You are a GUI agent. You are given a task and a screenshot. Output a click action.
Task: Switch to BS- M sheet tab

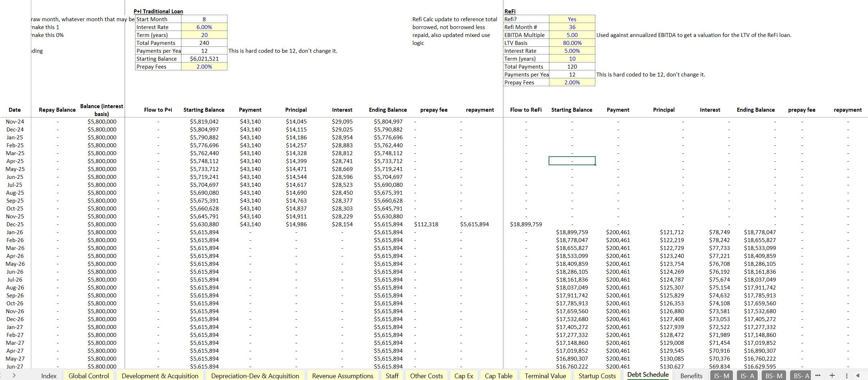774,376
